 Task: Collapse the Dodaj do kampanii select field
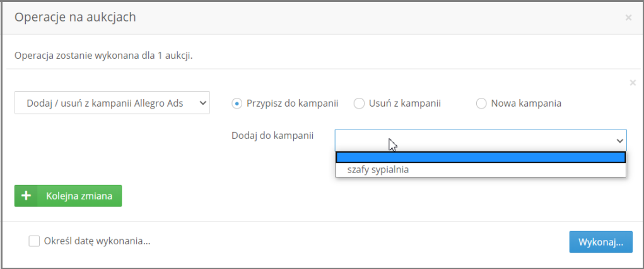click(x=481, y=141)
